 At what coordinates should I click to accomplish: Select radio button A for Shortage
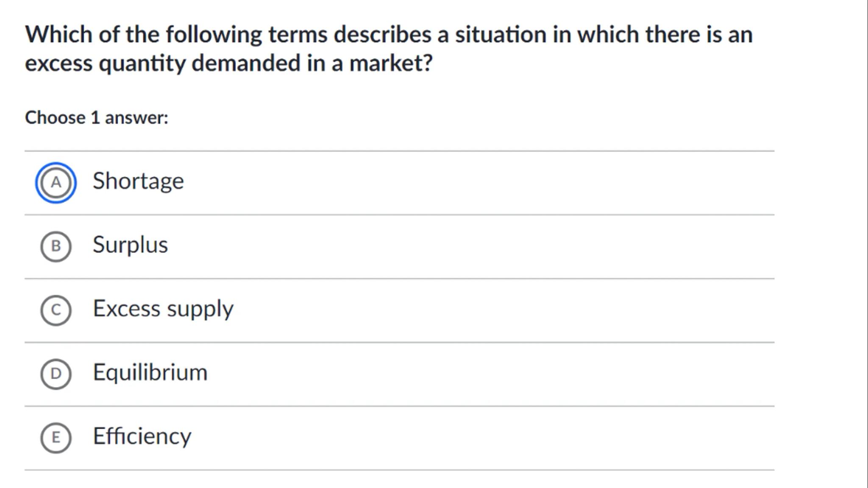click(56, 183)
